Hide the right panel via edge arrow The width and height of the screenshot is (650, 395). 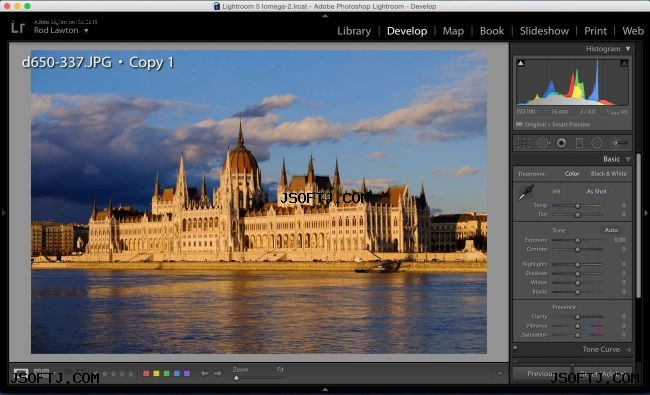pos(646,213)
